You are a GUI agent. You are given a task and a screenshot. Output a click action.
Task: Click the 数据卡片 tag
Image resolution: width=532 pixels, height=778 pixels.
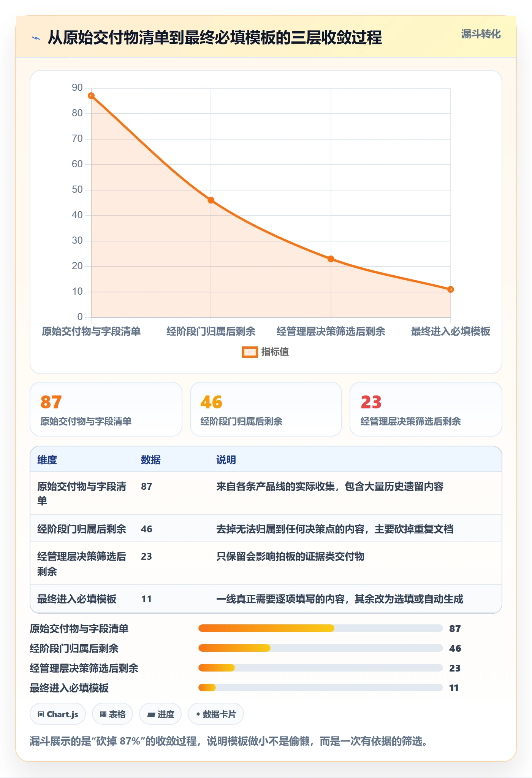(216, 714)
